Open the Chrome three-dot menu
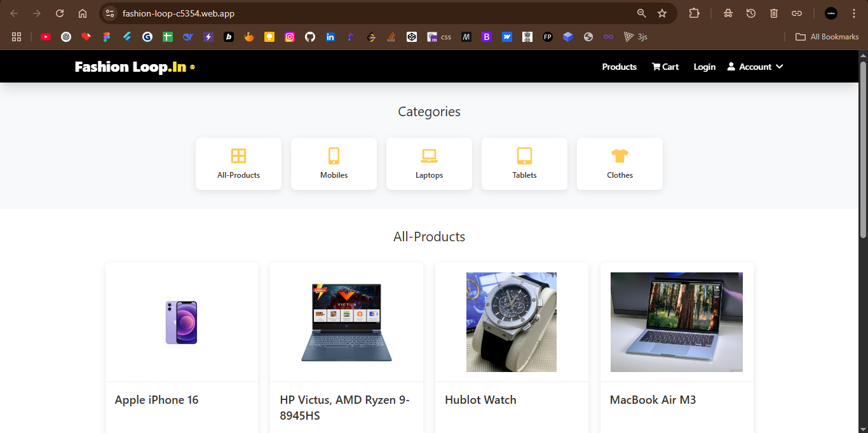The height and width of the screenshot is (433, 868). tap(853, 13)
